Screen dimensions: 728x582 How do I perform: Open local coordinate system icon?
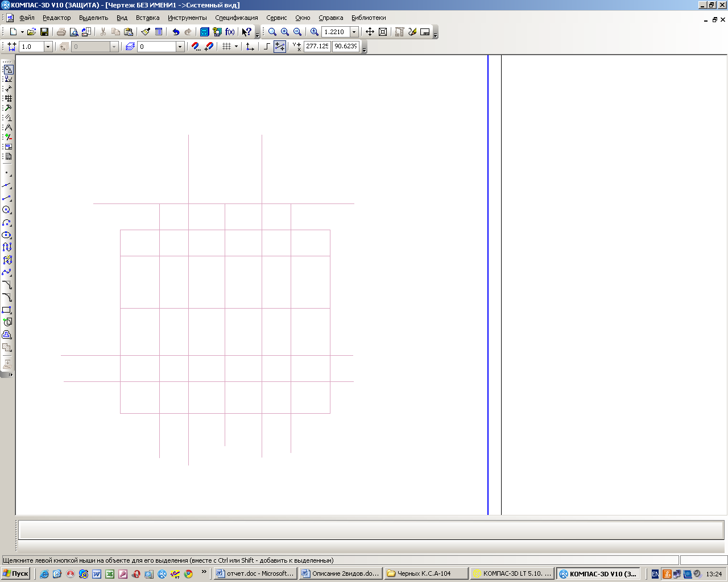(x=250, y=47)
